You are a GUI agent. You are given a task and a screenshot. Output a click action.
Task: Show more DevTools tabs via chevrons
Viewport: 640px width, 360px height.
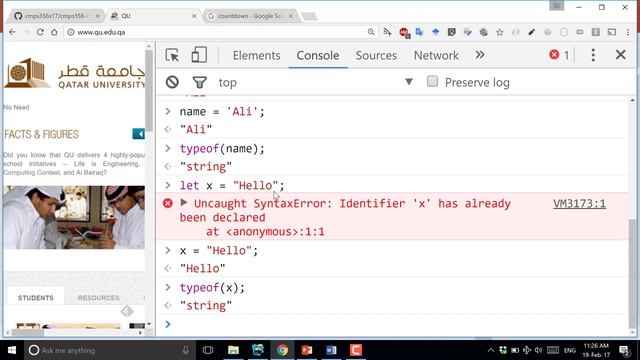(480, 55)
